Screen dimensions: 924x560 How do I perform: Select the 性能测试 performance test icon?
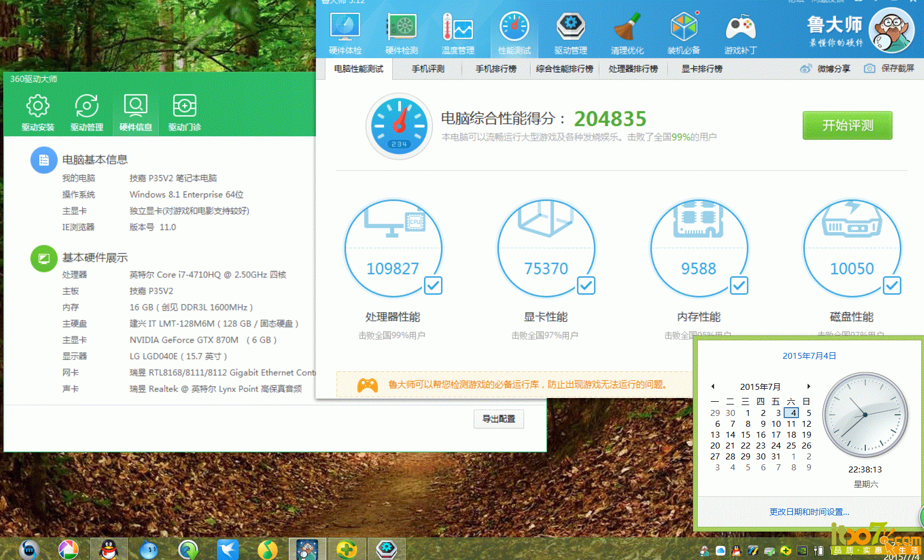514,33
